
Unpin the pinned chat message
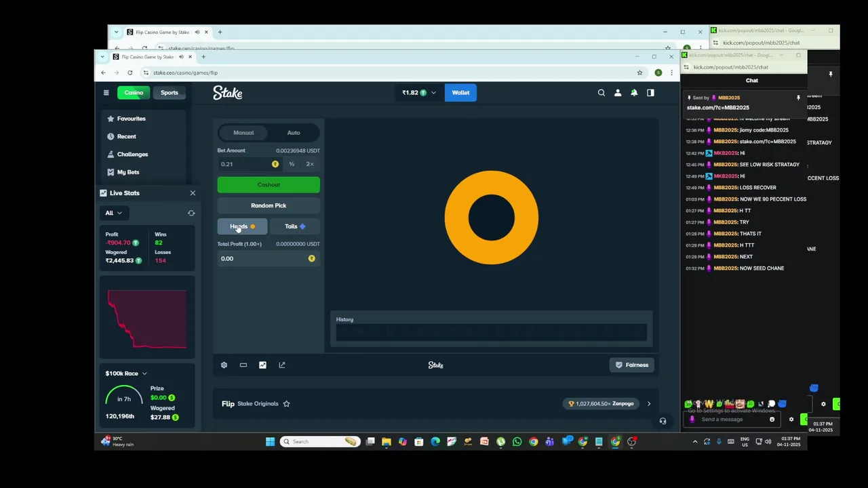click(x=798, y=98)
